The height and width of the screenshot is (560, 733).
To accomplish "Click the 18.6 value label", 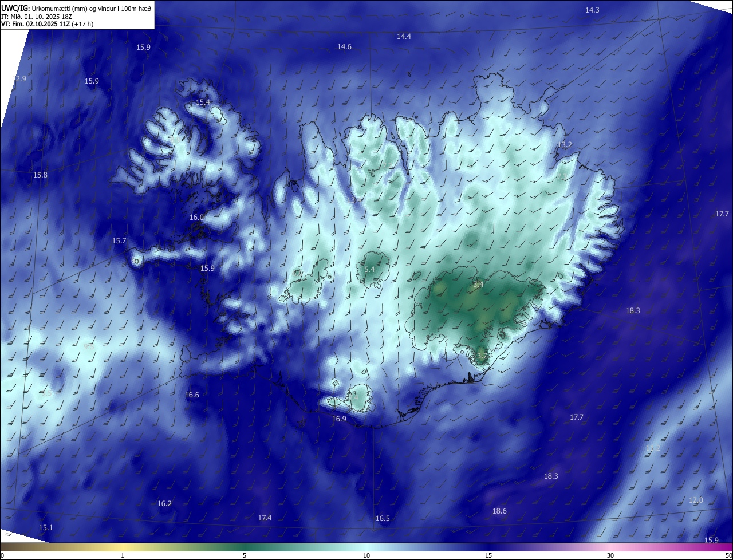I will (499, 511).
